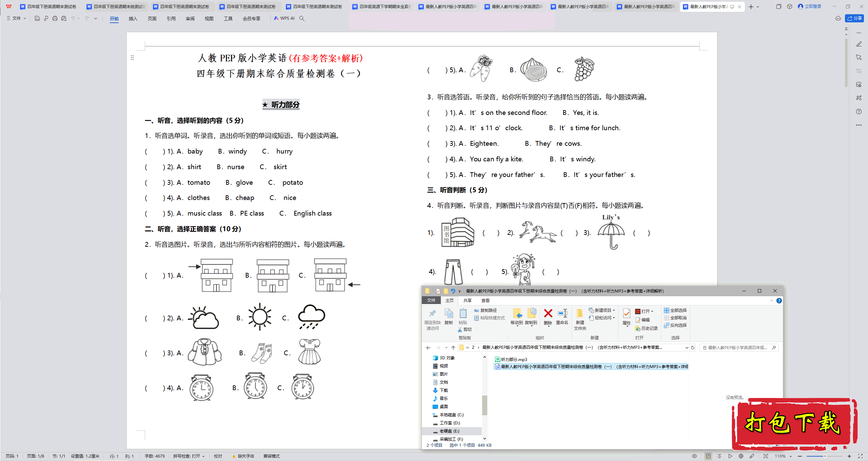This screenshot has width=868, height=461.
Task: Switch to the 引用 ribbon tab
Action: click(x=171, y=19)
